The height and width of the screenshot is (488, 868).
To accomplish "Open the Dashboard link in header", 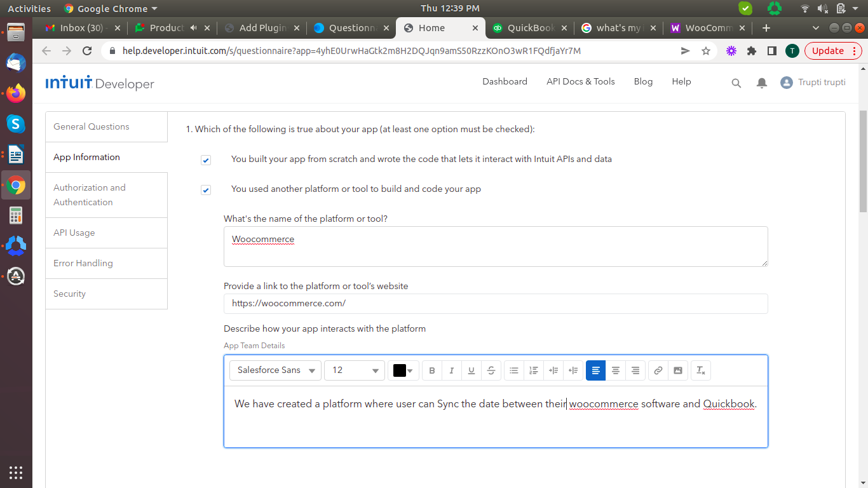I will tap(505, 81).
